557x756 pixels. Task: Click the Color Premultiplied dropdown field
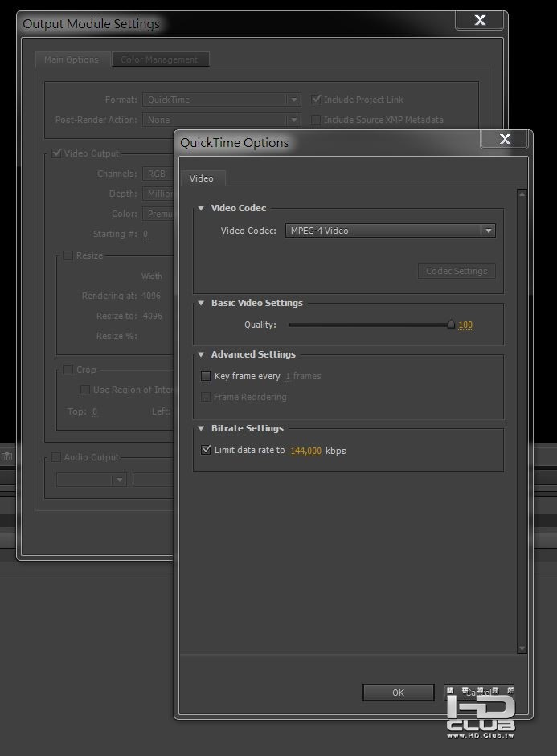coord(158,214)
